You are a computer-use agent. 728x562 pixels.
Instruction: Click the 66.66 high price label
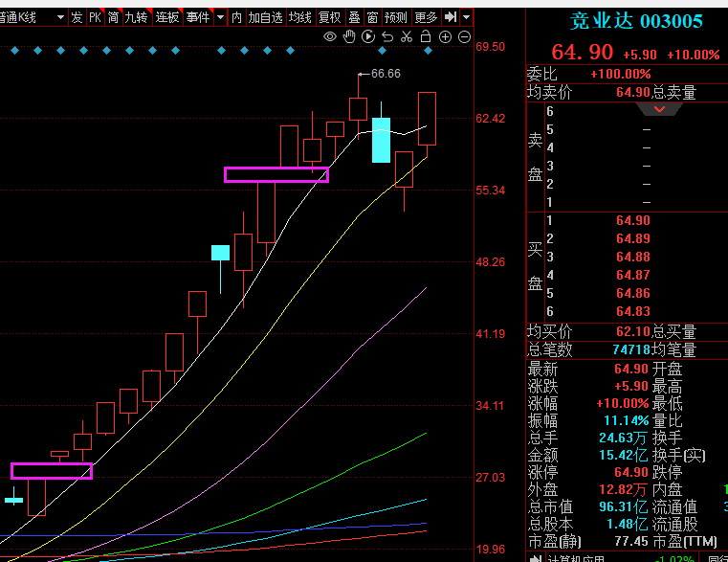click(x=386, y=74)
